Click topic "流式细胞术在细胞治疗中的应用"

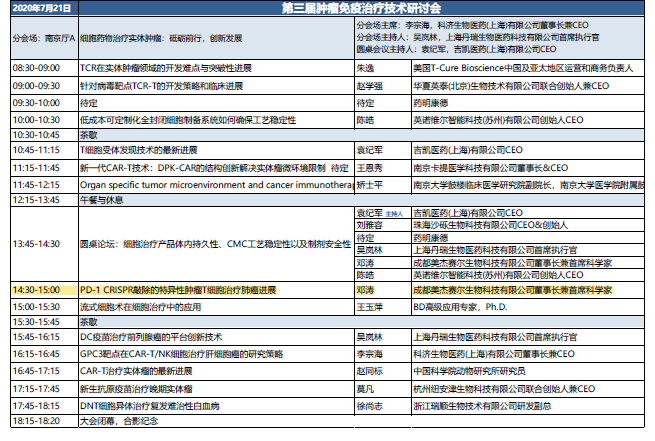(x=140, y=307)
